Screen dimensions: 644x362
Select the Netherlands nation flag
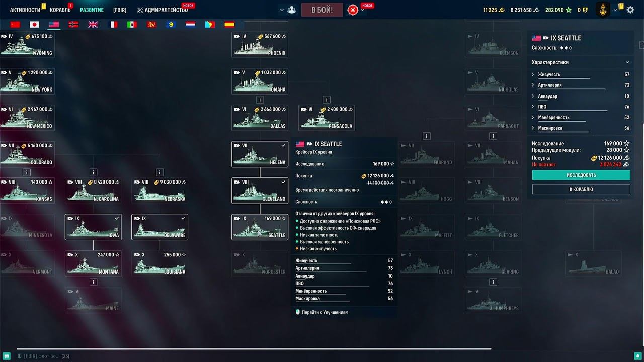[x=190, y=24]
